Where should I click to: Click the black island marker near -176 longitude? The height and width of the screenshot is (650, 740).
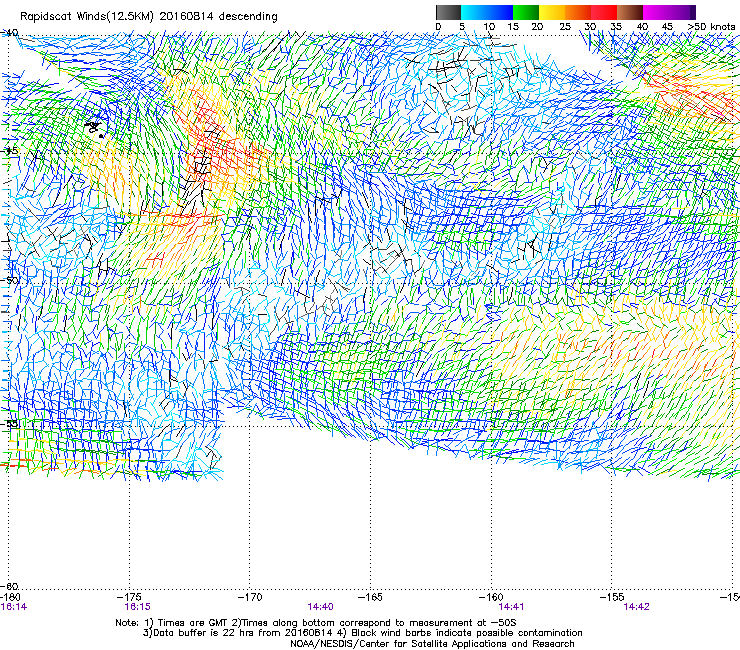coord(95,128)
